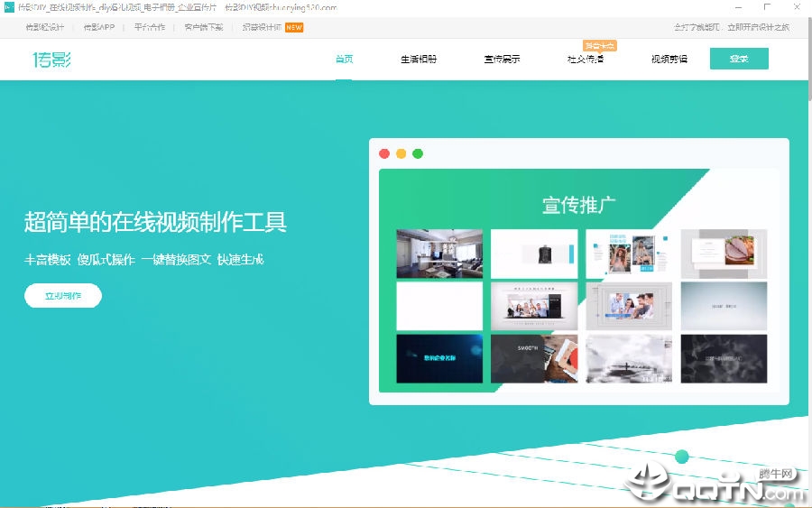The width and height of the screenshot is (812, 508).
Task: Select the sliced meat food thumbnail
Action: (x=724, y=254)
